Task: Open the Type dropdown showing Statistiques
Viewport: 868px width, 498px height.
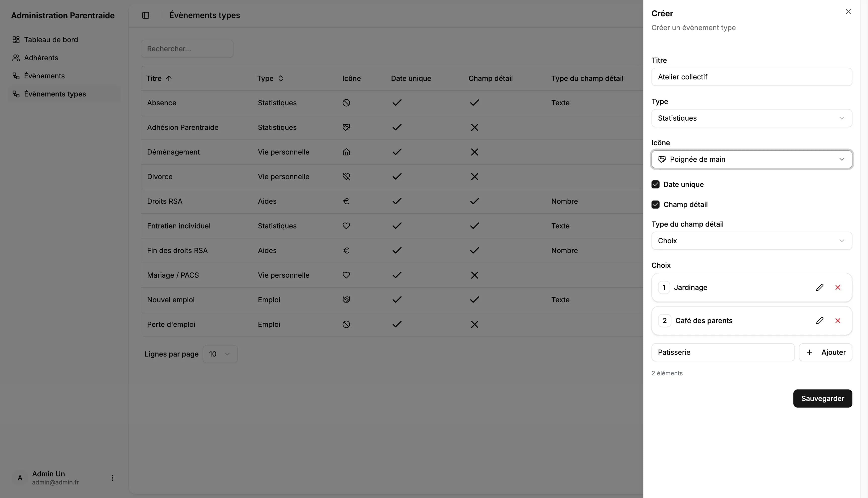Action: point(751,118)
